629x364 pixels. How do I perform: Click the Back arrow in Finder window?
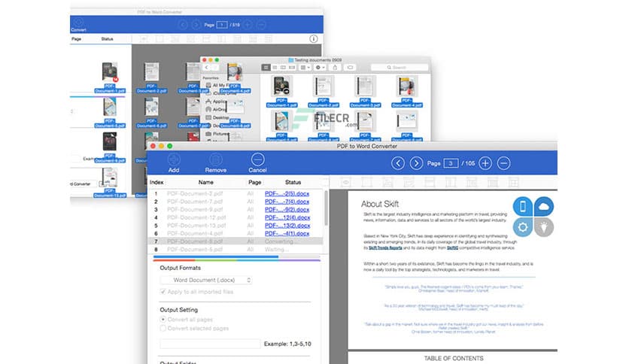[207, 68]
